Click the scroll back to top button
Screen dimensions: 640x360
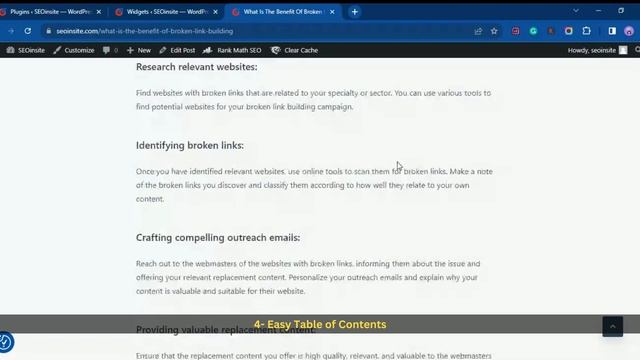coord(613,327)
